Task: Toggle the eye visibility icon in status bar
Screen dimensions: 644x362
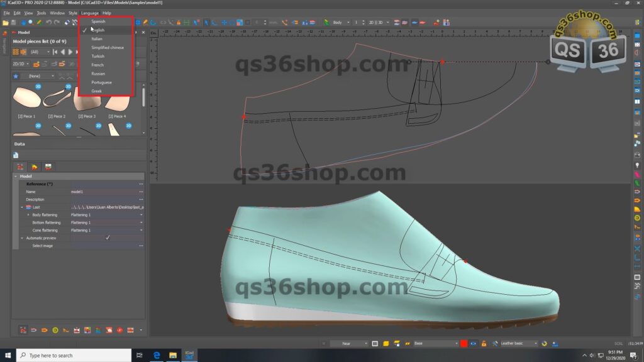Action: tap(472, 343)
